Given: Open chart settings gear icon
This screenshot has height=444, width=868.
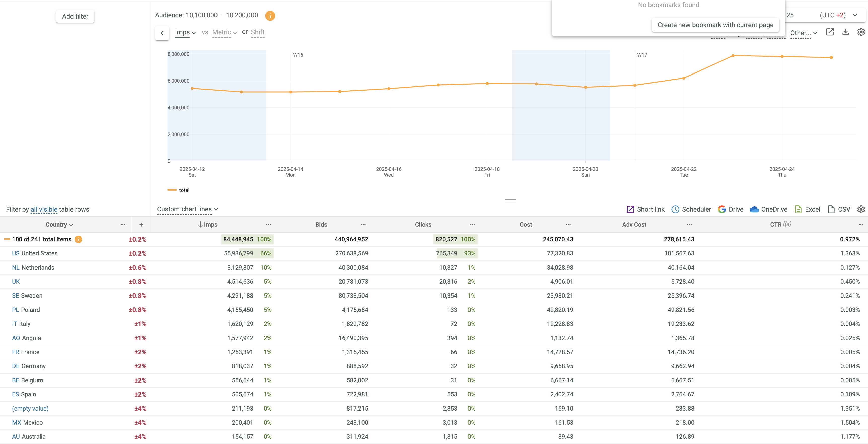Looking at the screenshot, I should pos(861,32).
